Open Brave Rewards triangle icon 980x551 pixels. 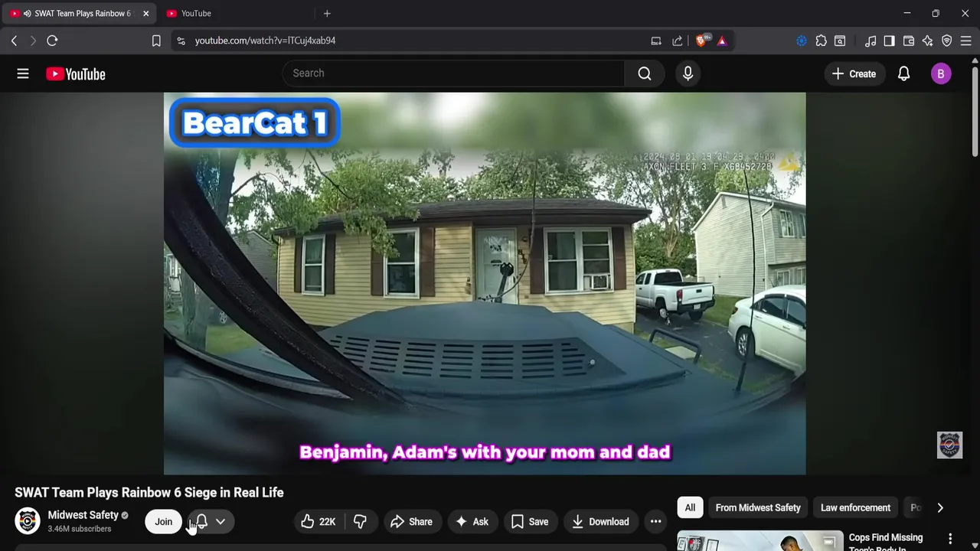point(722,41)
